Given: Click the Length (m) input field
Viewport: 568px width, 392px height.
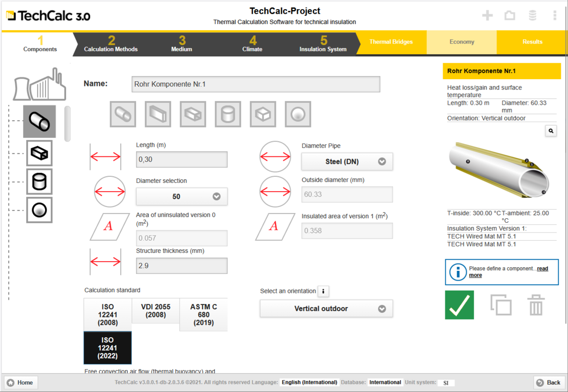Looking at the screenshot, I should click(182, 159).
